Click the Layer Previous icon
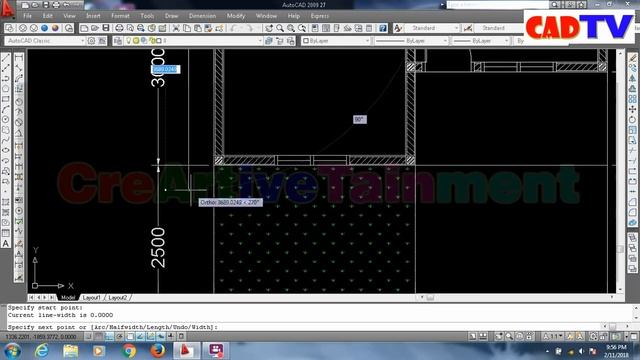 [280, 41]
